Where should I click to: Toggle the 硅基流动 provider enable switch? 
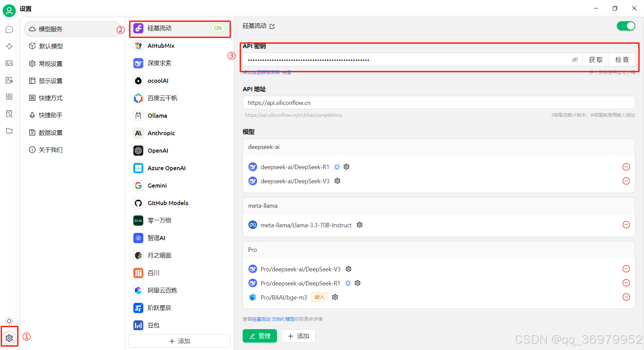click(626, 26)
